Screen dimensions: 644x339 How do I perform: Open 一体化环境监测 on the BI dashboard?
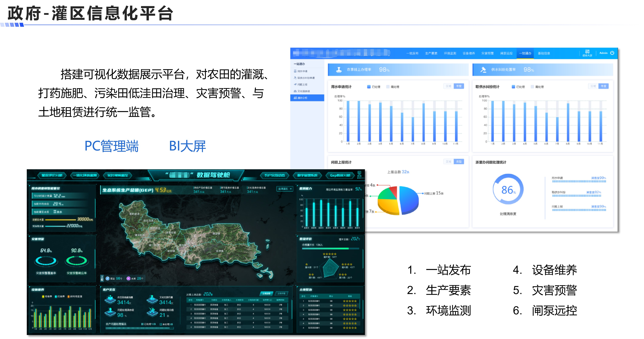coord(85,175)
